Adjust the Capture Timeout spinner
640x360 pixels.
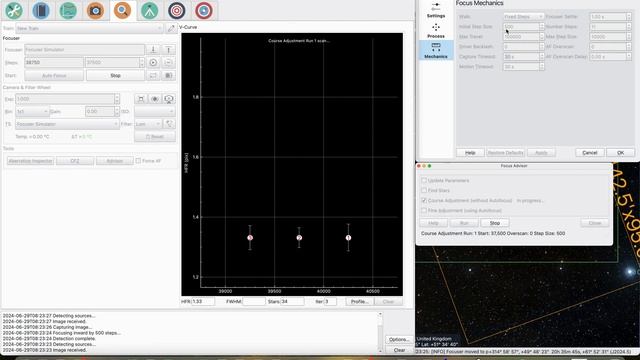(542, 57)
